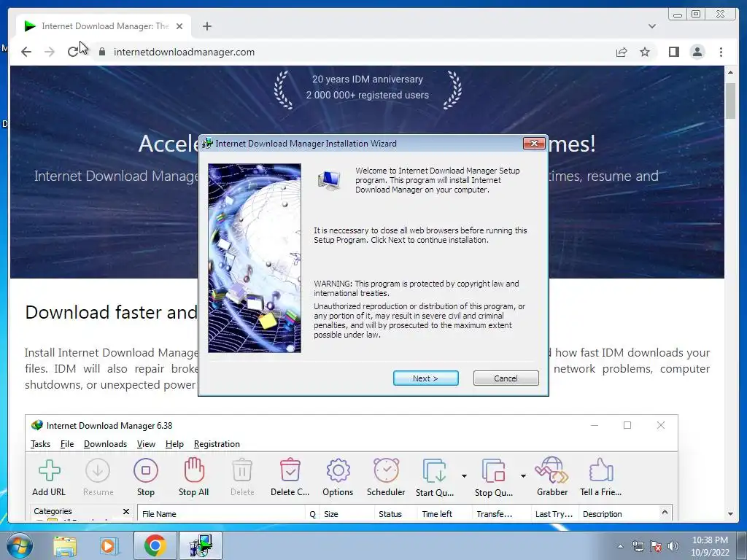Screen dimensions: 747x560
Task: Open Chrome three-dot menu
Action: (721, 52)
